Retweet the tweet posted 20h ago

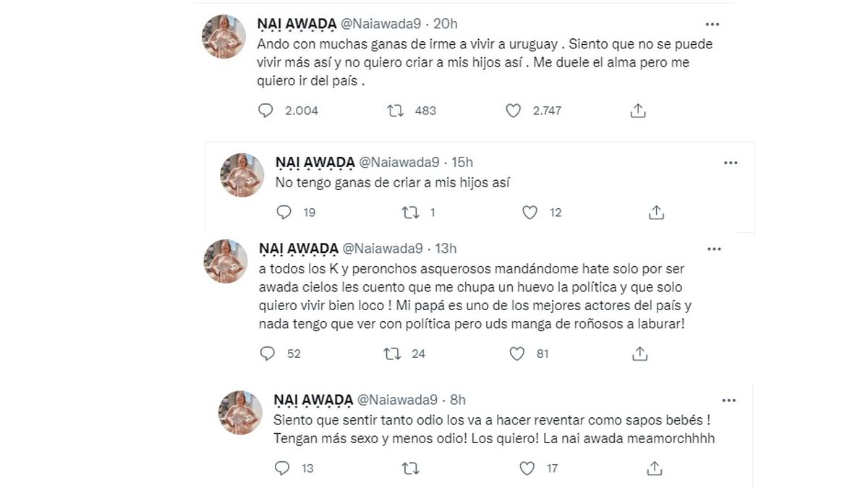pyautogui.click(x=395, y=111)
